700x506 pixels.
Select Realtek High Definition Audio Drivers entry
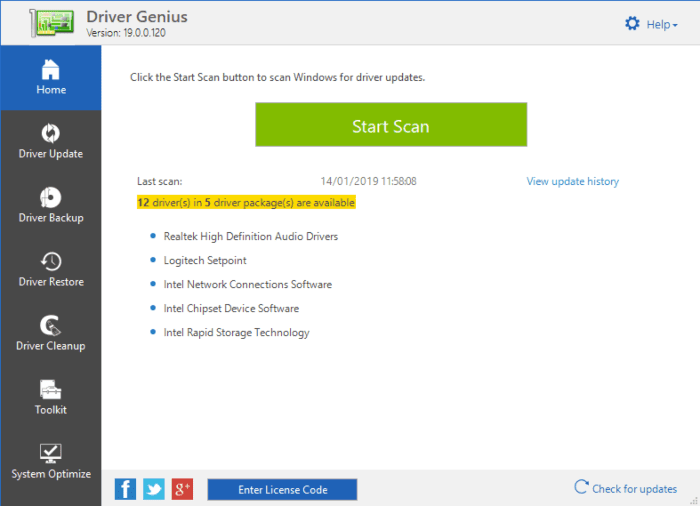(x=250, y=237)
